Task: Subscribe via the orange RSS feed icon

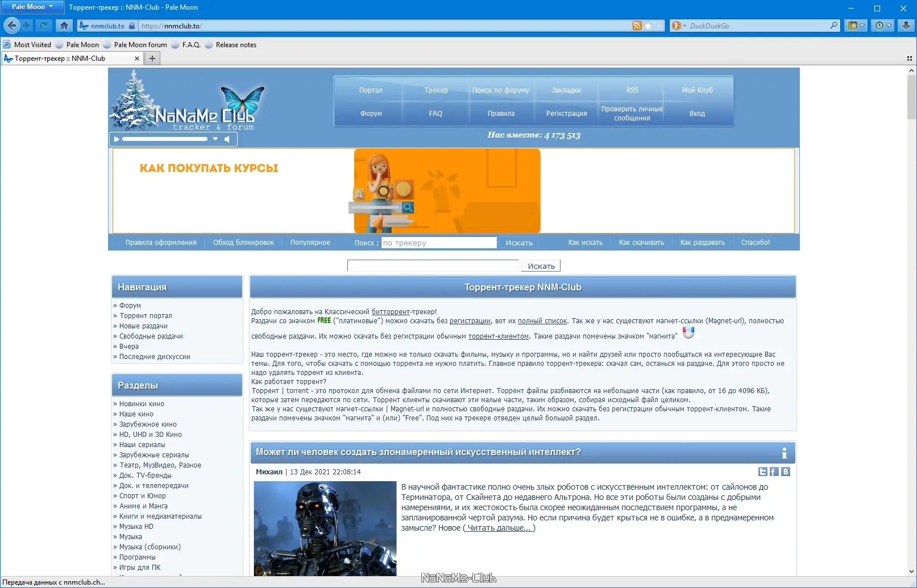Action: click(x=637, y=26)
